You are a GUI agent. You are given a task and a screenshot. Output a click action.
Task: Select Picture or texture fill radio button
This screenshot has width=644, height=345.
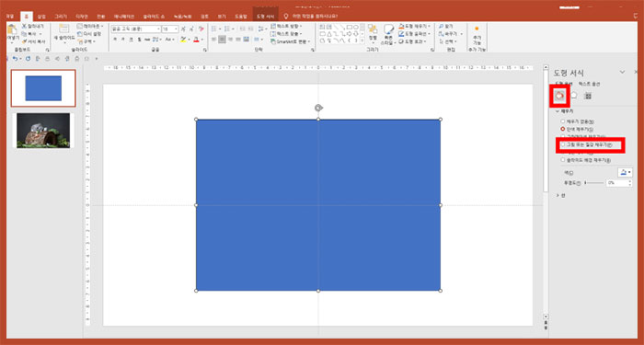click(563, 144)
